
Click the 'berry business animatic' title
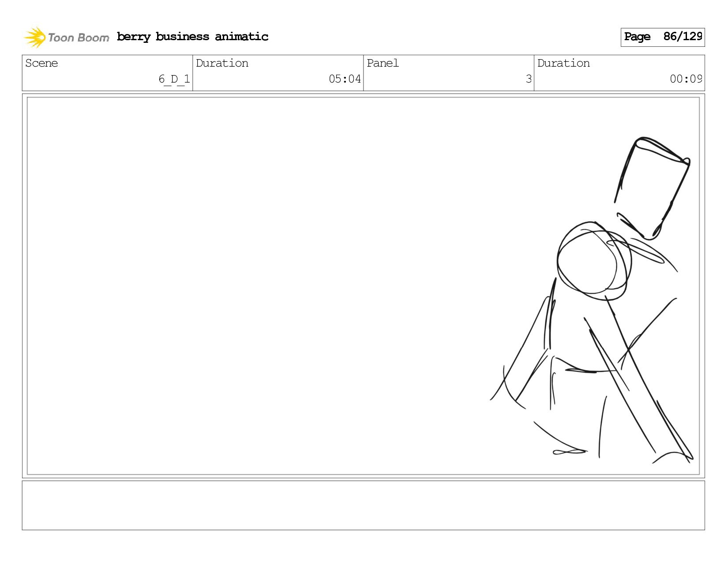(192, 37)
